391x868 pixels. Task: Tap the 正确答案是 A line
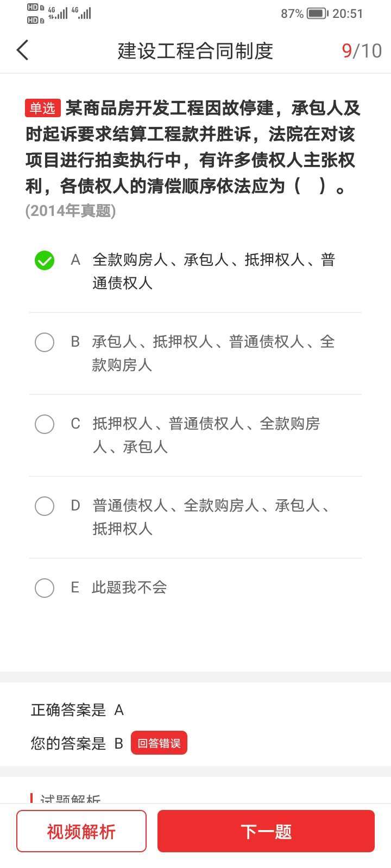(77, 710)
